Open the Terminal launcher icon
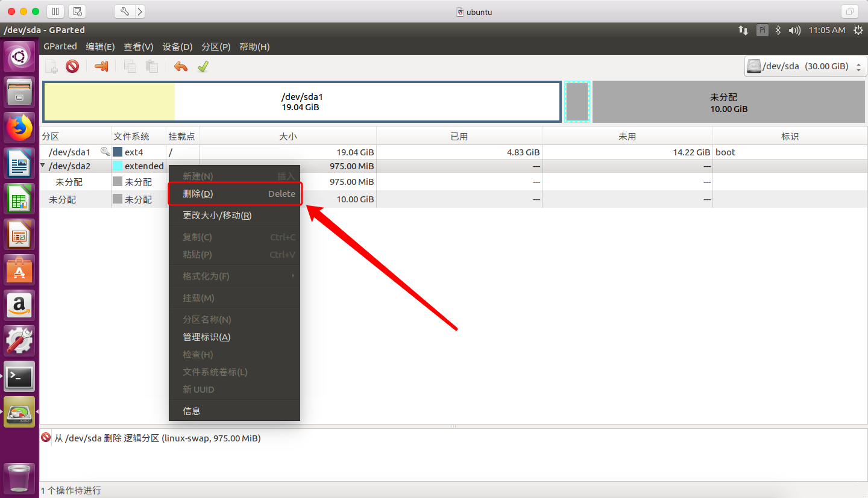This screenshot has width=868, height=498. click(19, 376)
